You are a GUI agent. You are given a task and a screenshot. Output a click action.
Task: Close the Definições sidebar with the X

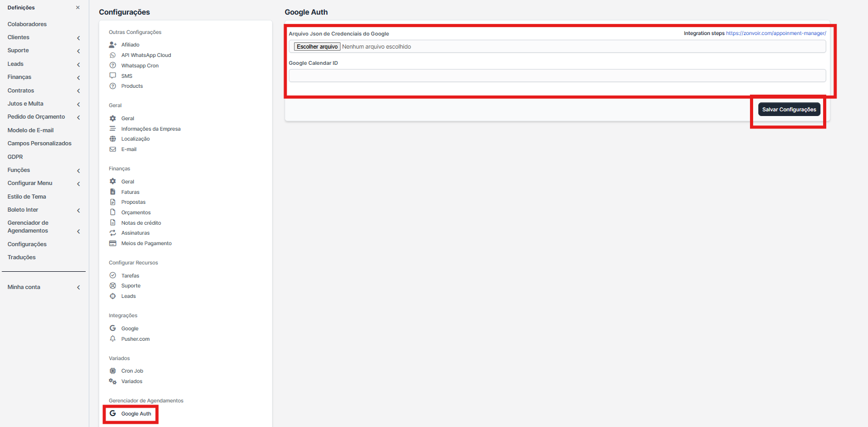(78, 8)
